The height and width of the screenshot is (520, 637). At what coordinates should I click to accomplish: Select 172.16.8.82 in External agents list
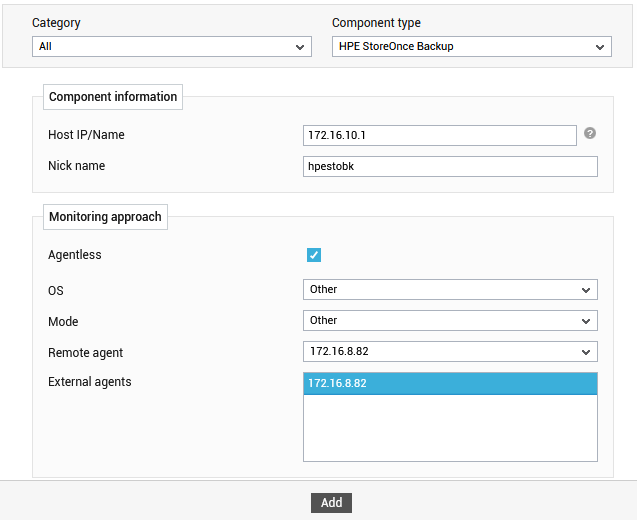450,384
